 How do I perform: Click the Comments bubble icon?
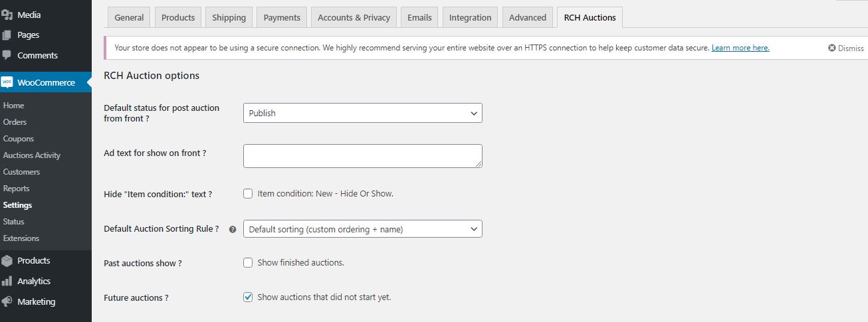(7, 55)
